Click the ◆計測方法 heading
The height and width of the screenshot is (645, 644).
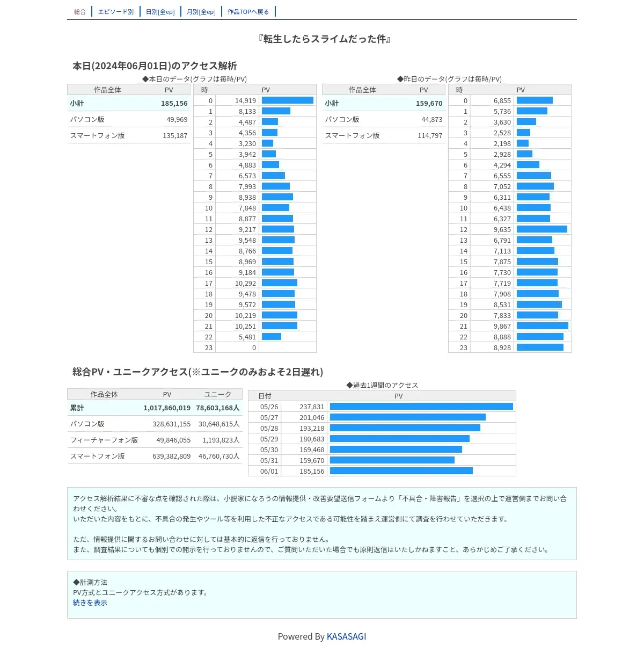90,582
